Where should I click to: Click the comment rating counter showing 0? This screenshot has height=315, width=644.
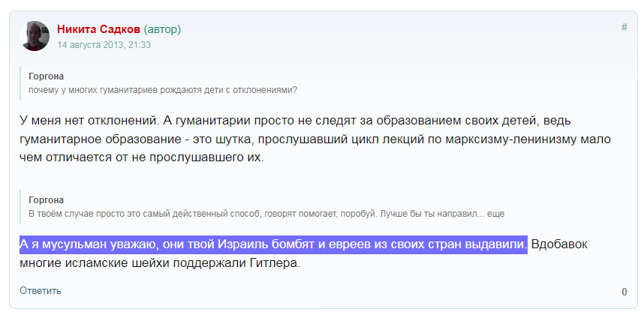624,292
